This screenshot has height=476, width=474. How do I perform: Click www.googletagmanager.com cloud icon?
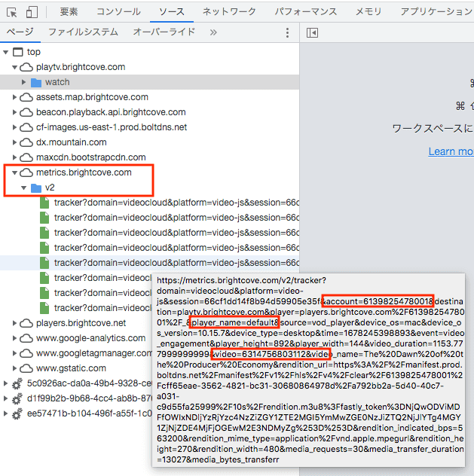[x=26, y=353]
